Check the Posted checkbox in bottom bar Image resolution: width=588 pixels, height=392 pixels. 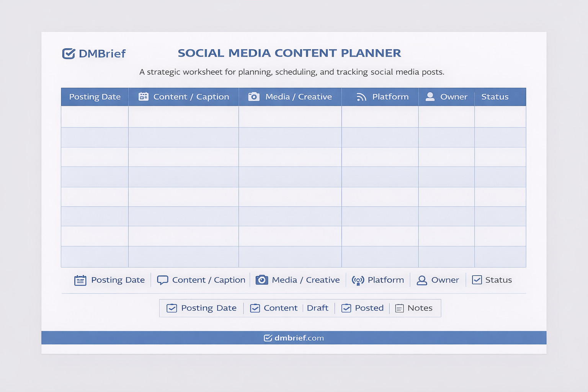[346, 308]
